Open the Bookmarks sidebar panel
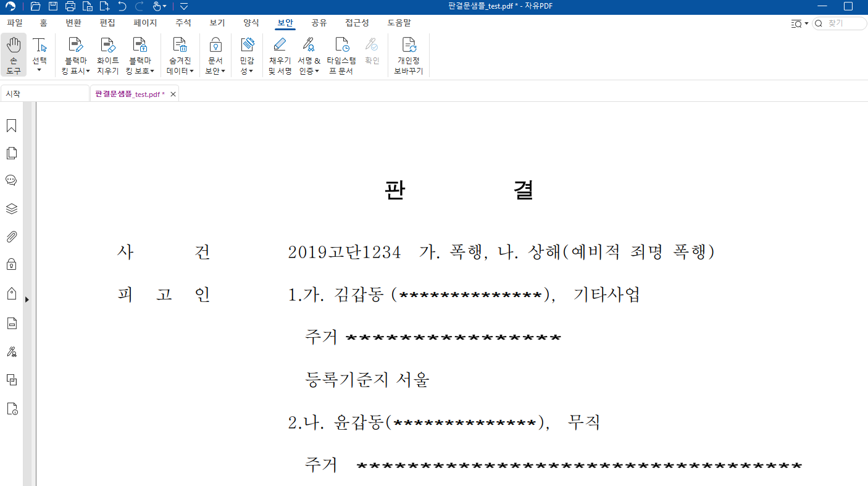 pyautogui.click(x=11, y=126)
